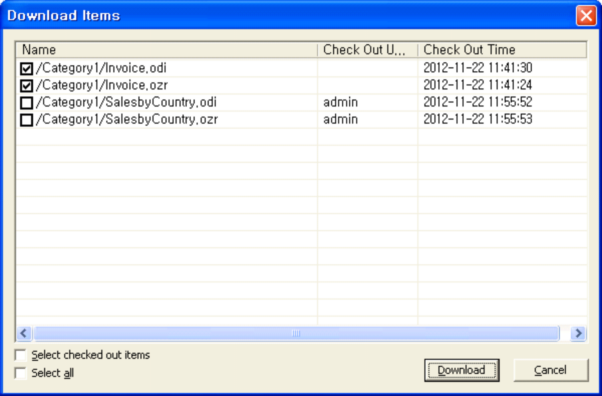Click the horizontal scrollbar left arrow

(x=24, y=333)
